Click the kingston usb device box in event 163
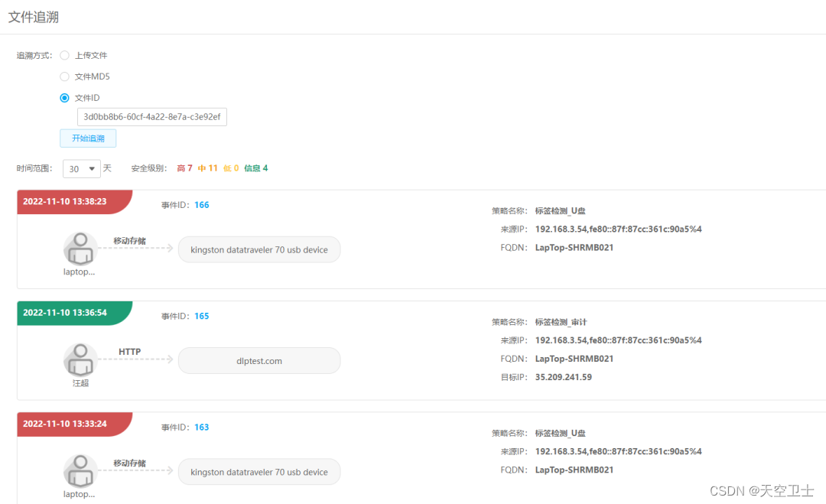Screen dimensions: 826x504 [x=259, y=472]
